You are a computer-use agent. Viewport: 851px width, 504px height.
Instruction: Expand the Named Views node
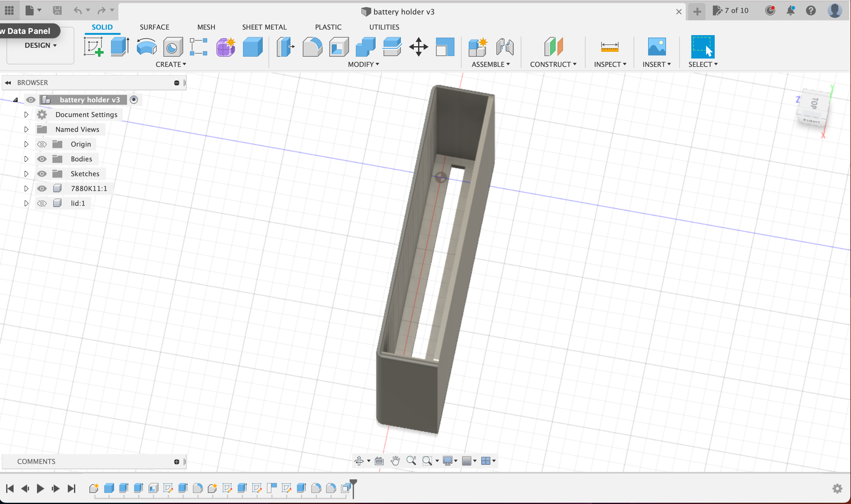[26, 129]
